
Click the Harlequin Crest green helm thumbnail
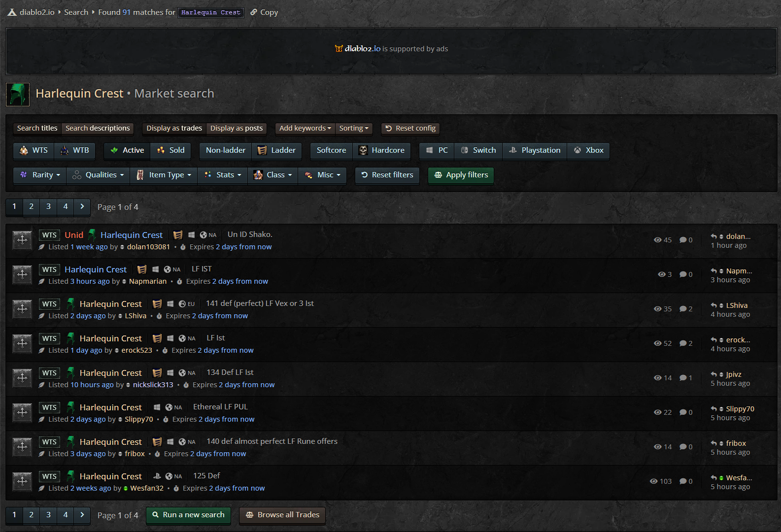pos(18,94)
